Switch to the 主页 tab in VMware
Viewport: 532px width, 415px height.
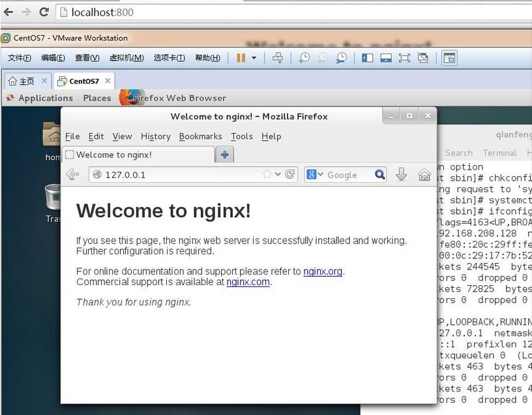click(x=27, y=80)
